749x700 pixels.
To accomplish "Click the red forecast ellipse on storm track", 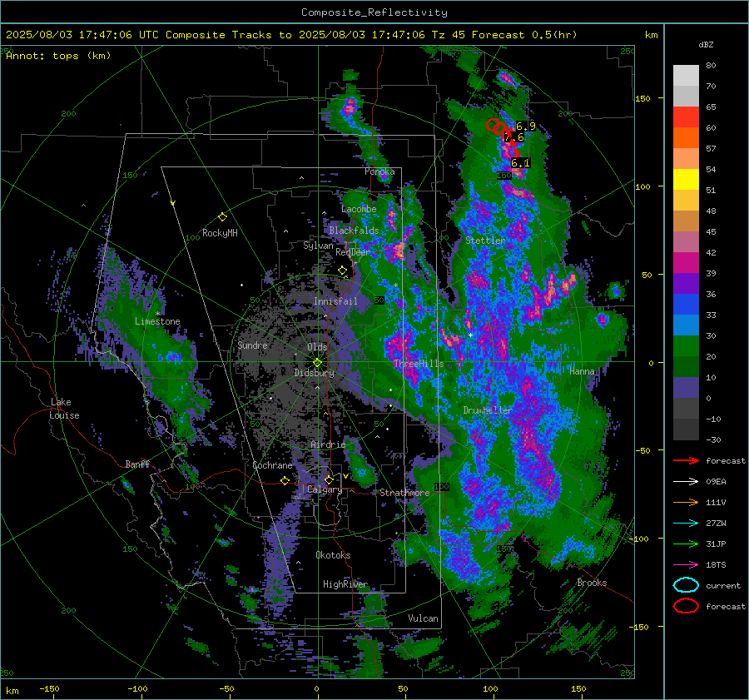I will tap(493, 125).
